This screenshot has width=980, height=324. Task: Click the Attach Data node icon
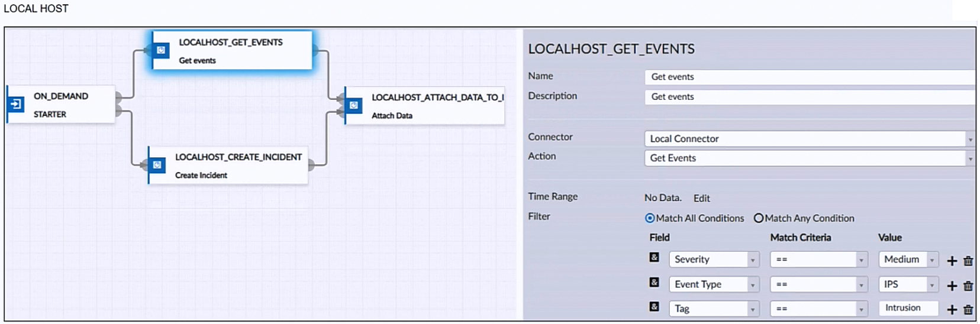pos(353,105)
